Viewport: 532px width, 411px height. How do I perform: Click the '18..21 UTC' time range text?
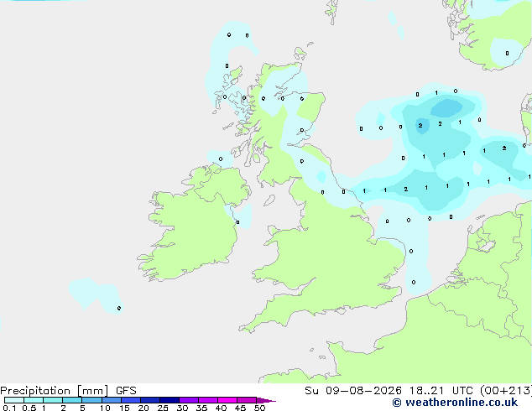click(x=441, y=391)
